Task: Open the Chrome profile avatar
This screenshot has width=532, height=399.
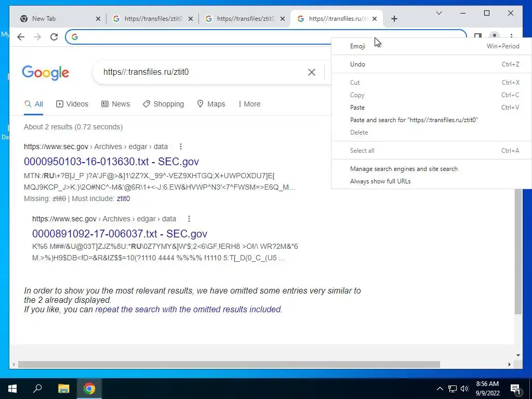Action: [495, 36]
